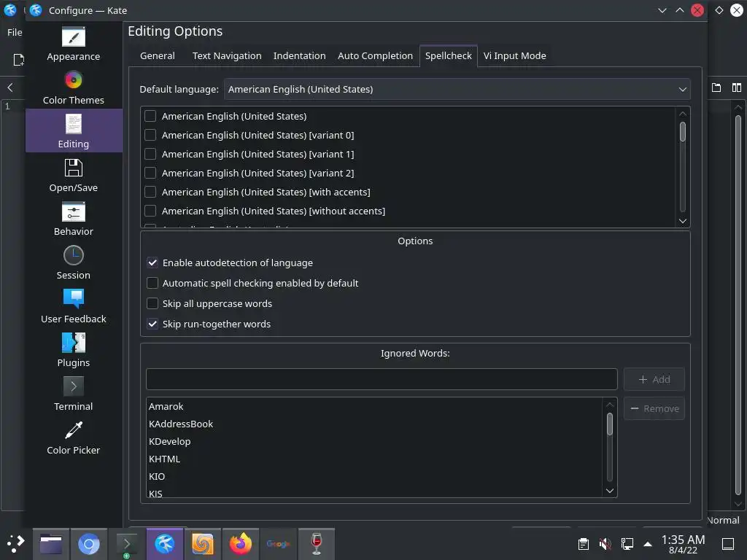Image resolution: width=747 pixels, height=560 pixels.
Task: Select KDevelop in ignored words list
Action: pos(374,442)
